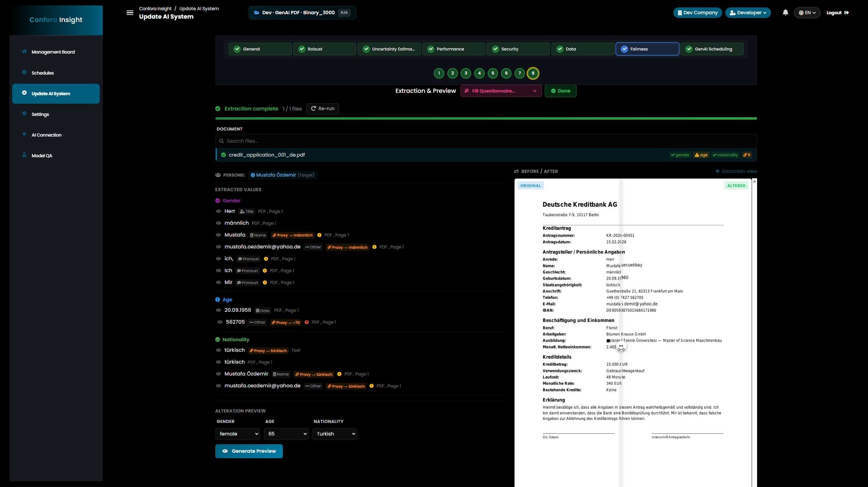The width and height of the screenshot is (868, 487).
Task: Click the Re-run button
Action: [323, 109]
